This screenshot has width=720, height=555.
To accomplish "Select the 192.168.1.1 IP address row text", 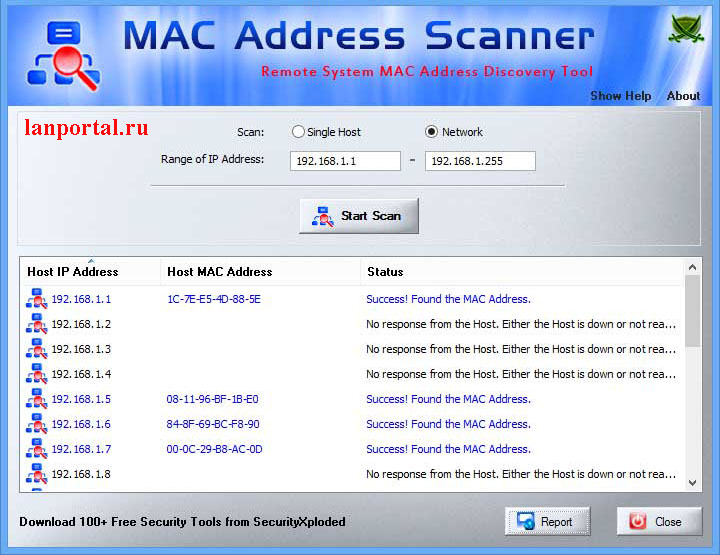I will pyautogui.click(x=81, y=299).
